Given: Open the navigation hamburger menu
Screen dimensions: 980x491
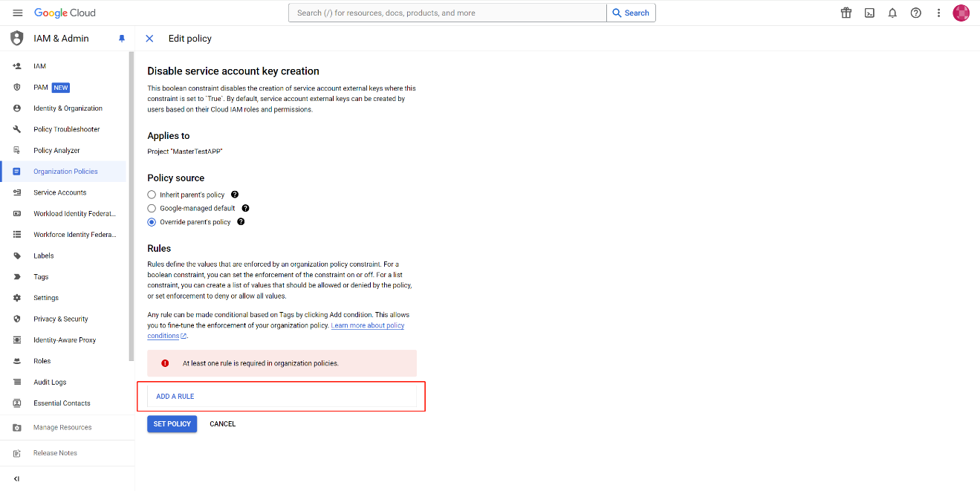Looking at the screenshot, I should [18, 12].
